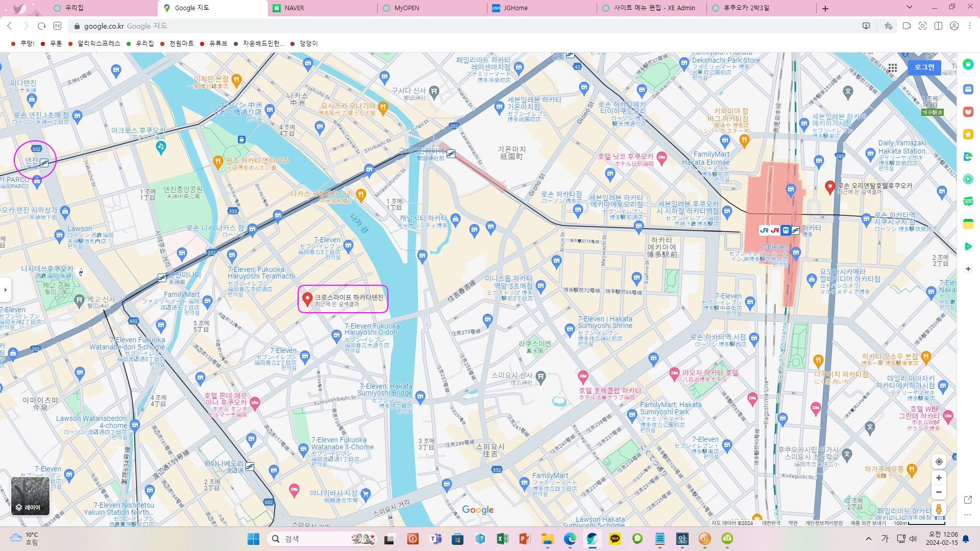
Task: Expand the system tray hidden icons
Action: [x=869, y=539]
